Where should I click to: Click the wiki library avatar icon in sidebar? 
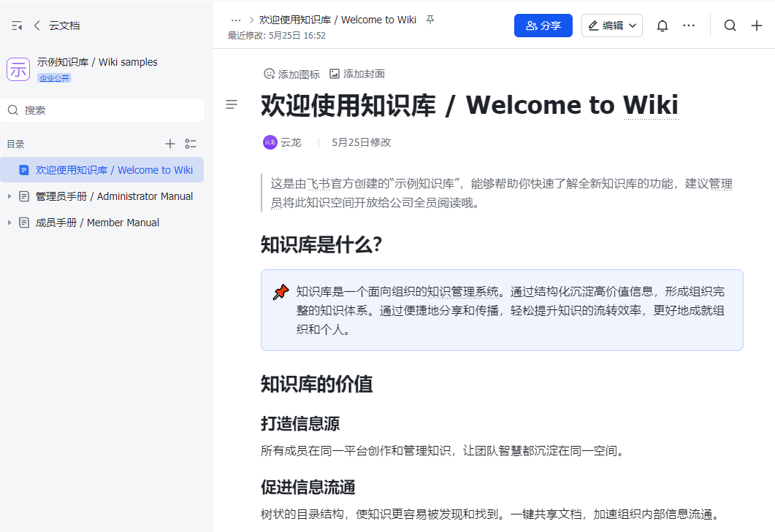[18, 68]
